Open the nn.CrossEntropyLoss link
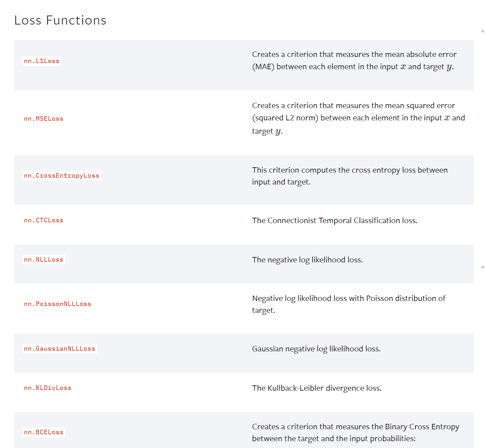This screenshot has width=485, height=448. click(62, 176)
